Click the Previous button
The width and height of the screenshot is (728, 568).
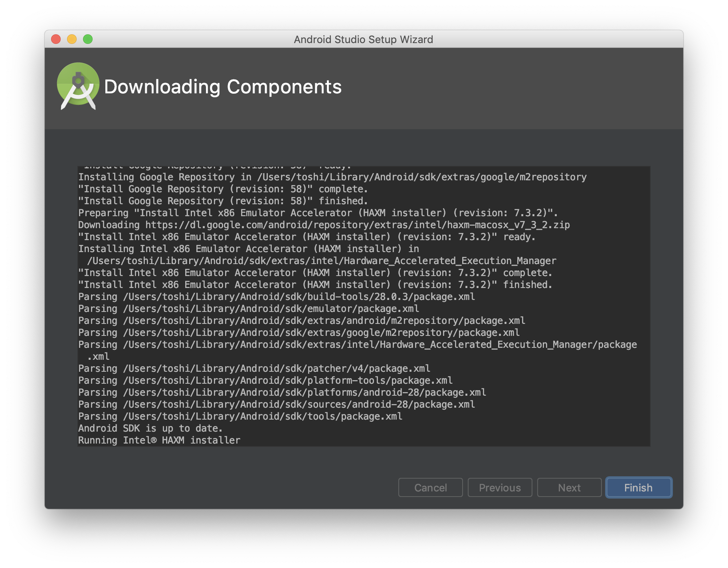(500, 487)
